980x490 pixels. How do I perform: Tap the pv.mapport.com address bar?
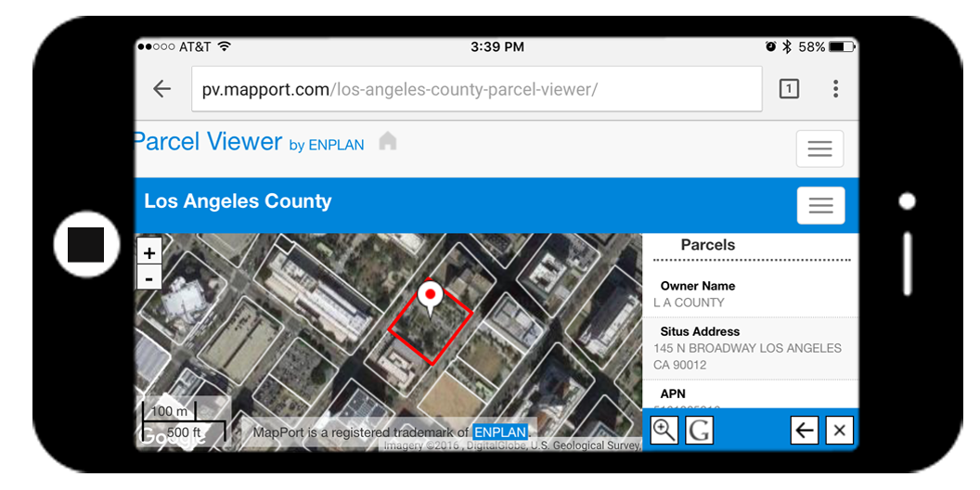[477, 89]
